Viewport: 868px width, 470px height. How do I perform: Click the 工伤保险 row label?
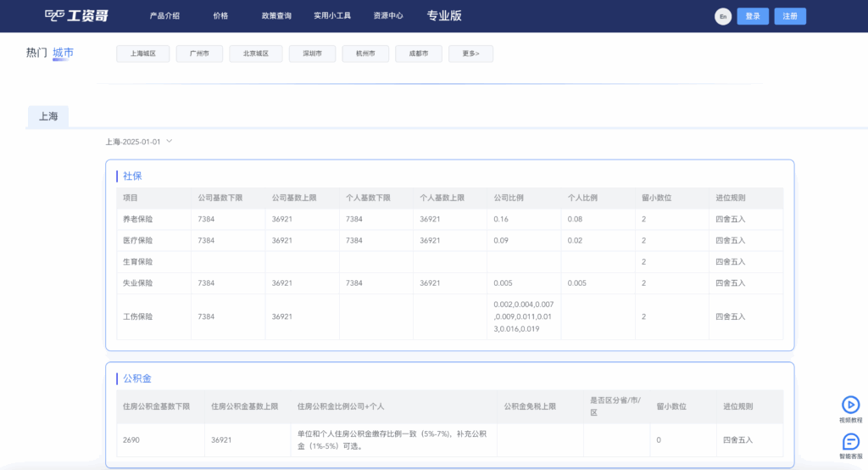(138, 316)
